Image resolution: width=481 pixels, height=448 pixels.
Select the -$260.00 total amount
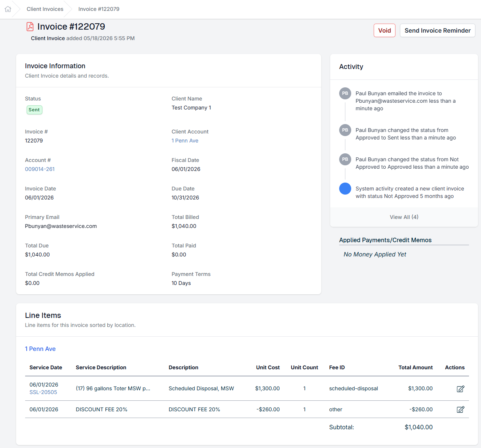(421, 409)
